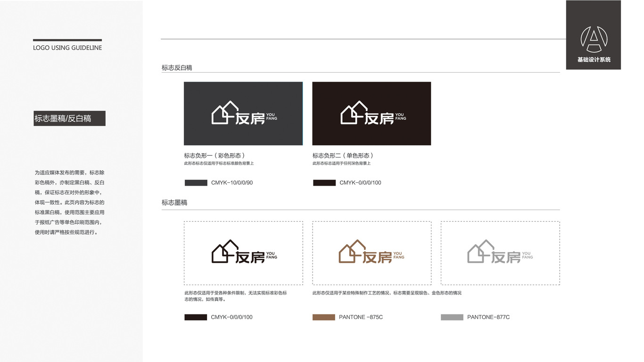Viewport: 644px width, 362px height.
Task: Click the PANTONE-877C gray swatch
Action: point(452,317)
